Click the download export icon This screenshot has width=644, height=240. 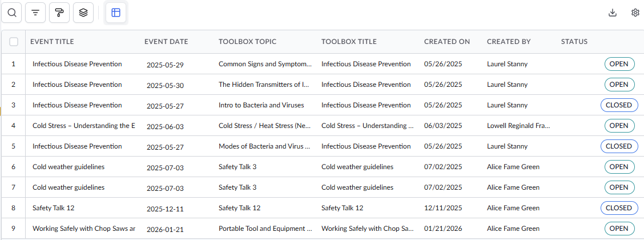click(613, 13)
